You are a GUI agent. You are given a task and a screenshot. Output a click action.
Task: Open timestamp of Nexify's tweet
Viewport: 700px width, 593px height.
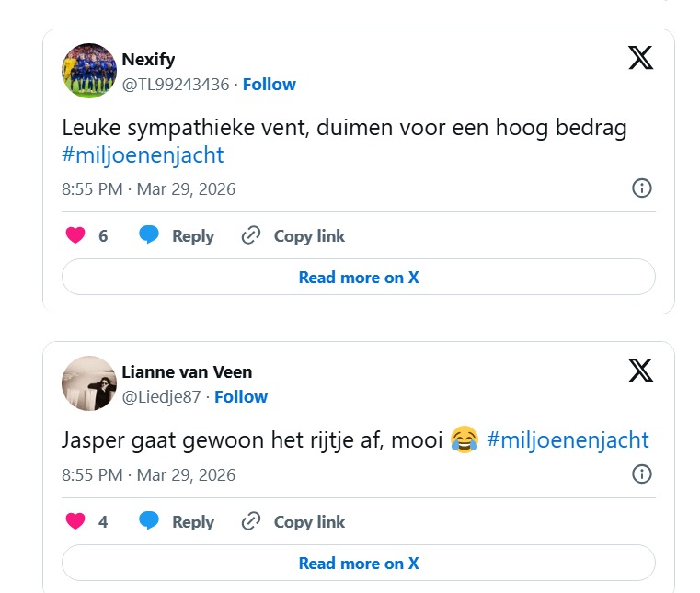148,189
